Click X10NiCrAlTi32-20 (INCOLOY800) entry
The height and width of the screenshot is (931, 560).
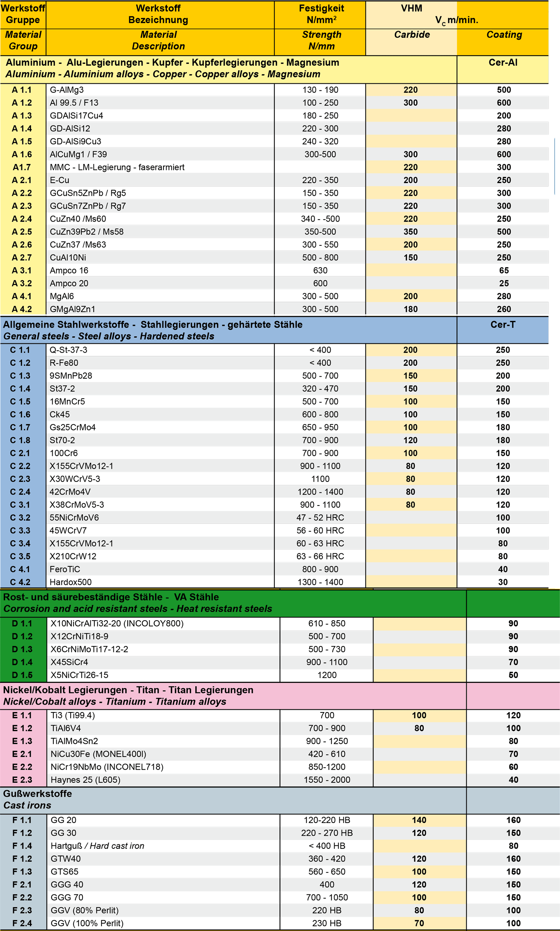[117, 623]
